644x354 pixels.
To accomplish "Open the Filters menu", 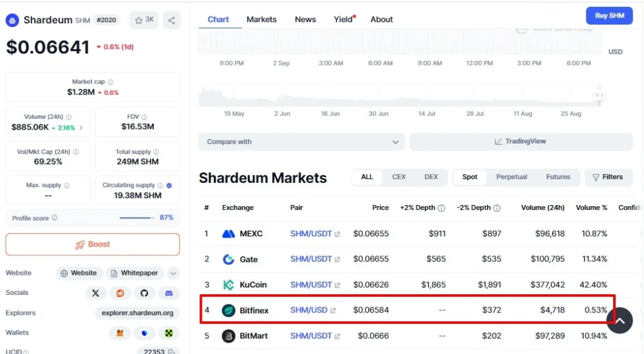I will [608, 177].
